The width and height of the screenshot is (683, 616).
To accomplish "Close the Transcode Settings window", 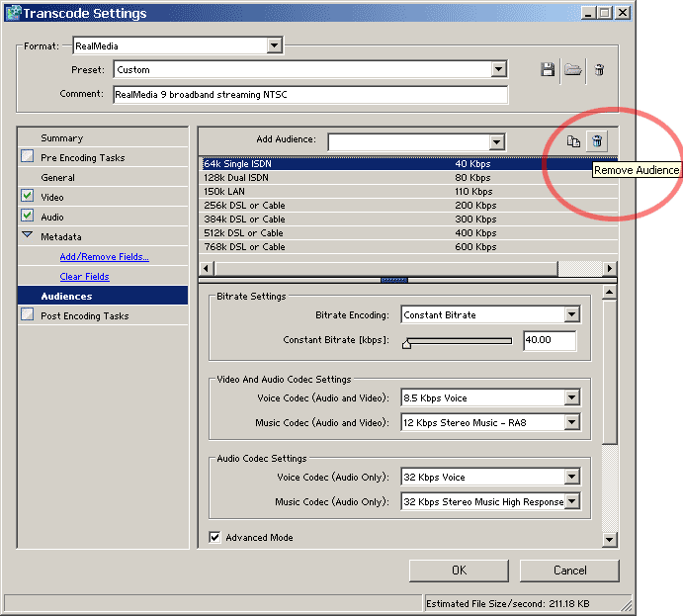I will coord(623,13).
